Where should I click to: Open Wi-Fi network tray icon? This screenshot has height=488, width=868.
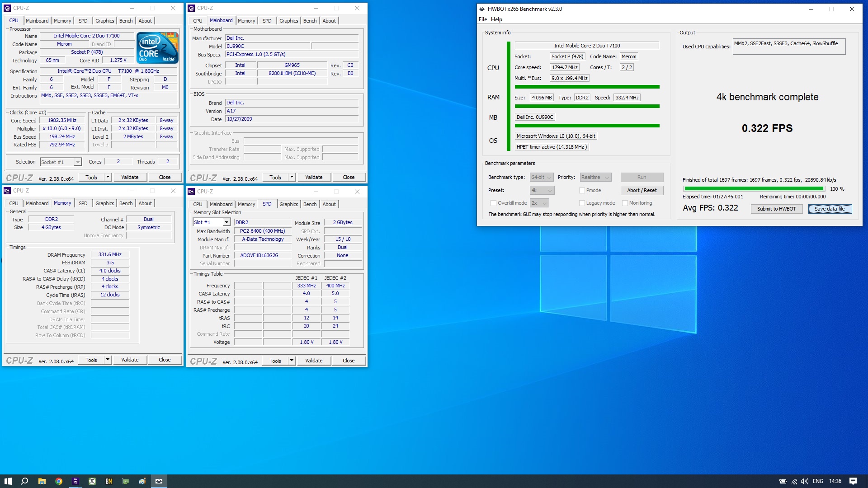[794, 481]
